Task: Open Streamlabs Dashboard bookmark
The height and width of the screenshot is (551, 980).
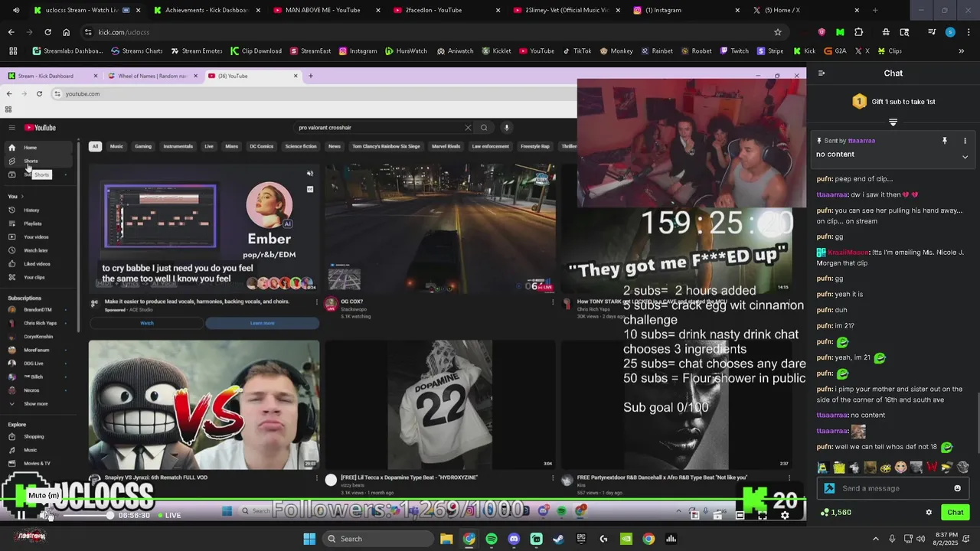Action: tap(67, 51)
